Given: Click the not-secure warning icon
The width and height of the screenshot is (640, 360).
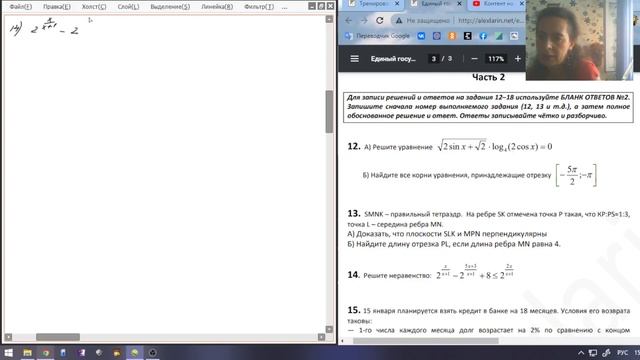Looking at the screenshot, I should click(x=399, y=20).
